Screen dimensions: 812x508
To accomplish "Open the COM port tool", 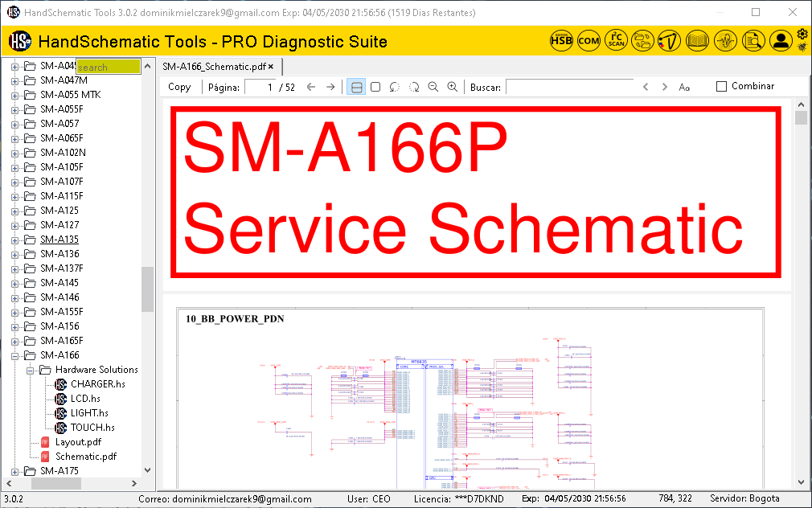I will (x=588, y=40).
